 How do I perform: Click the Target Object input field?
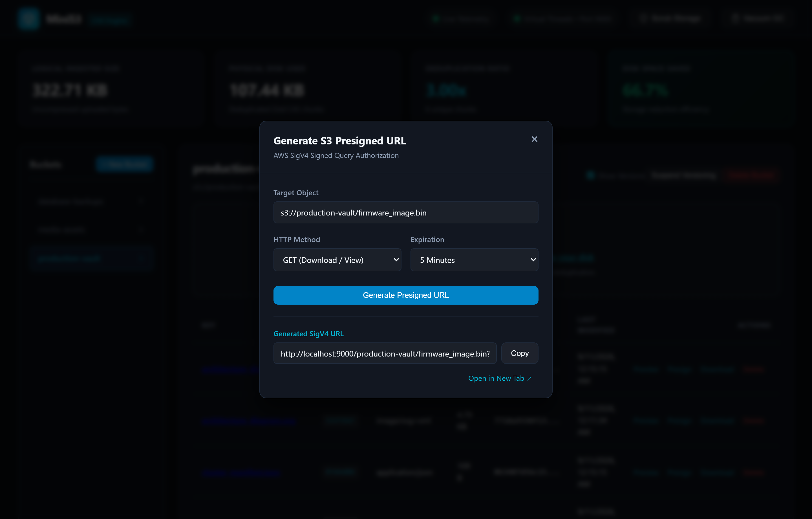pos(406,213)
